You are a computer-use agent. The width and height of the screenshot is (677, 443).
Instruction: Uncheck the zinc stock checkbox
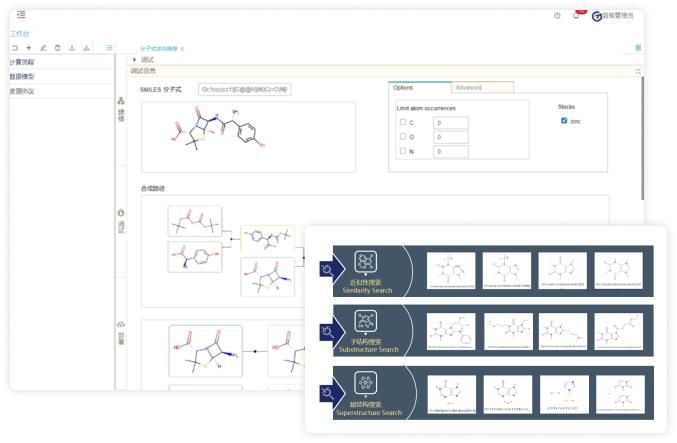pyautogui.click(x=564, y=120)
